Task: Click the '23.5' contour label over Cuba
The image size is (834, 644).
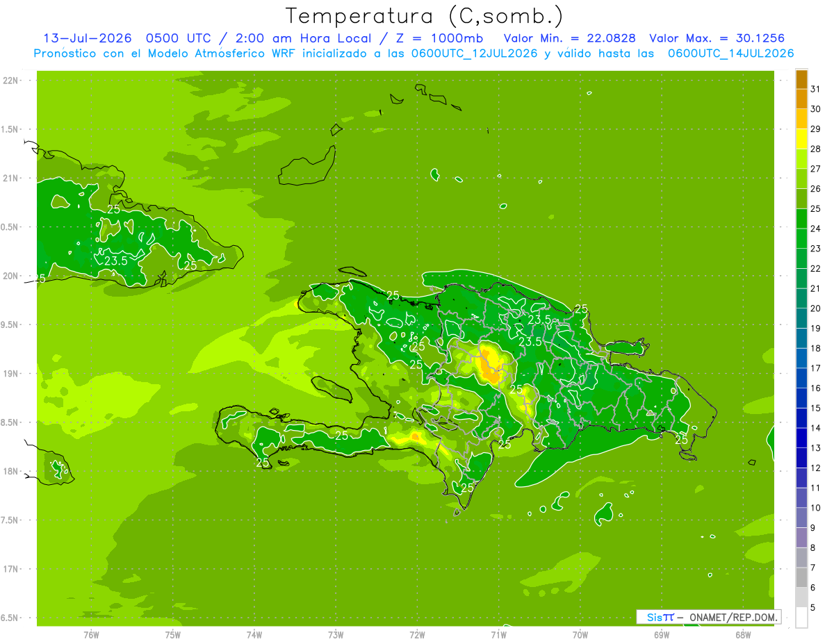Action: click(115, 261)
